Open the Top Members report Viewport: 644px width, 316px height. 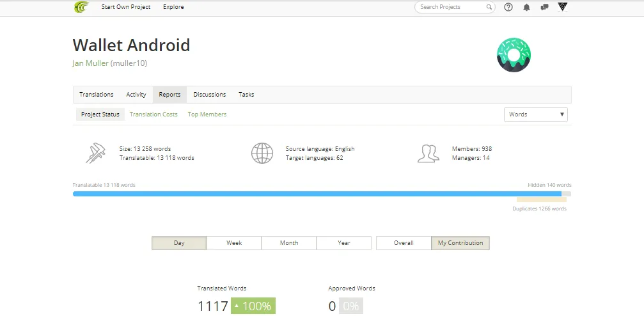point(207,115)
